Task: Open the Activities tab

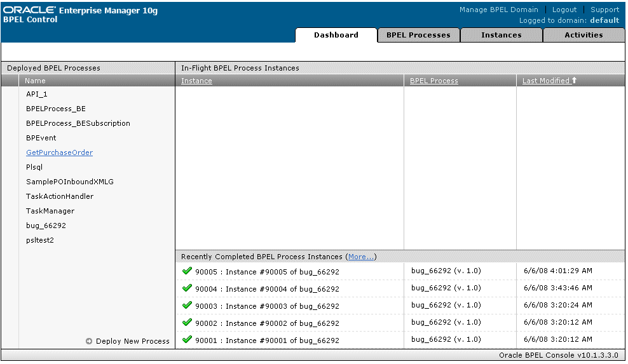Action: (x=584, y=35)
